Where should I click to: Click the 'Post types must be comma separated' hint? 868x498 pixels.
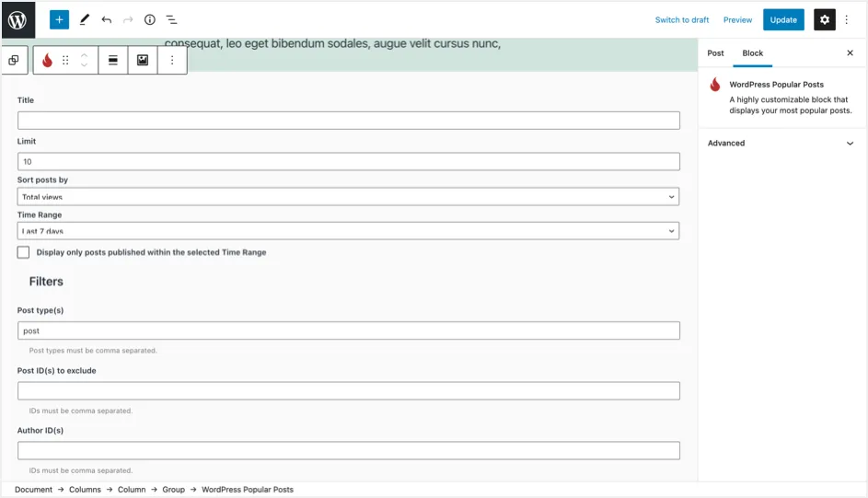(93, 351)
